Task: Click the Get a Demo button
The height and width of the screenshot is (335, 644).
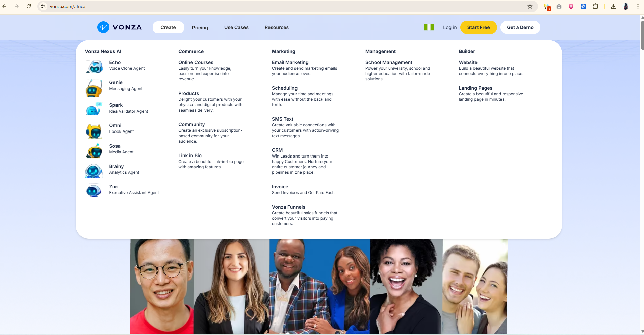Action: (520, 27)
